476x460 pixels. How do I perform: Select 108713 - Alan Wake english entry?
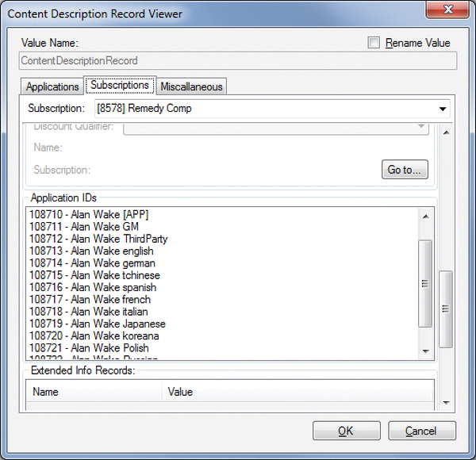(x=91, y=251)
